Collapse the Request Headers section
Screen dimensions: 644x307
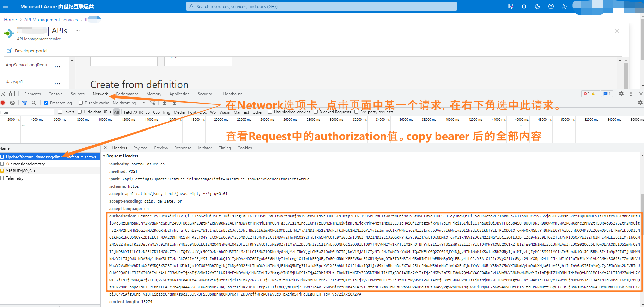[104, 156]
